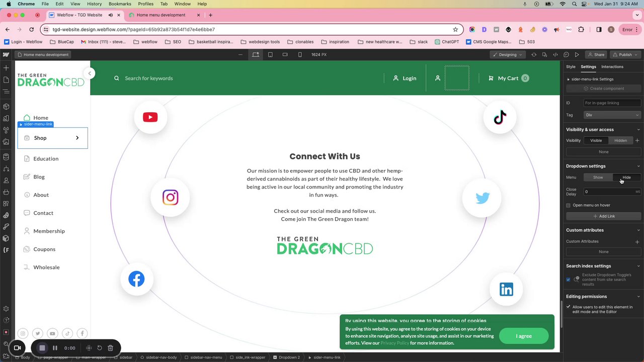
Task: Set Visibility to Hidden
Action: click(620, 140)
